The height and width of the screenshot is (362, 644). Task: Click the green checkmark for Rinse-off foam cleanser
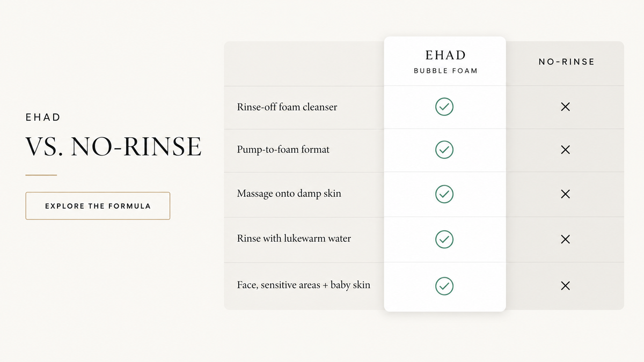[444, 107]
